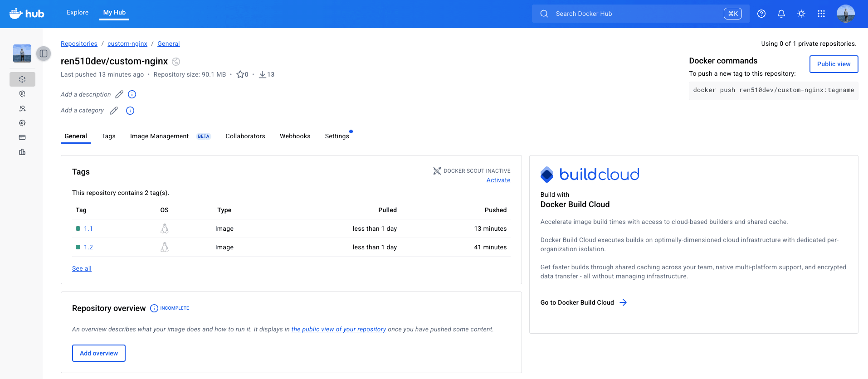Open the usage chart icon in sidebar
The height and width of the screenshot is (379, 868).
coord(22,152)
